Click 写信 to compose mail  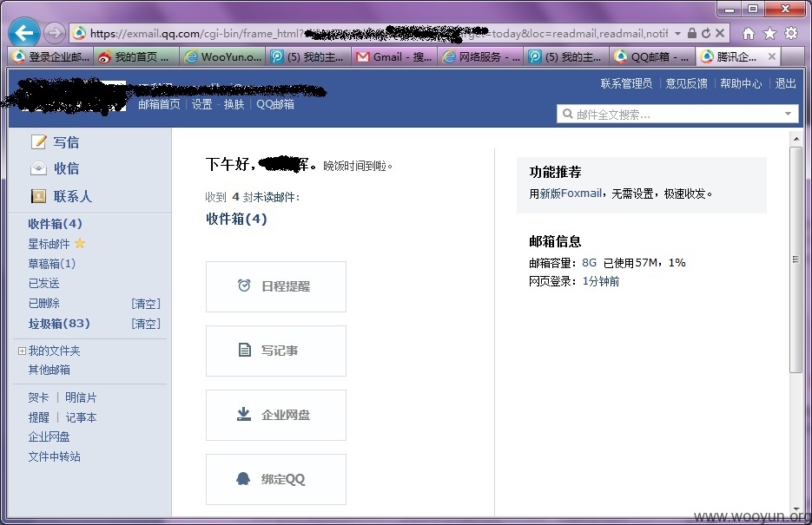coord(66,142)
